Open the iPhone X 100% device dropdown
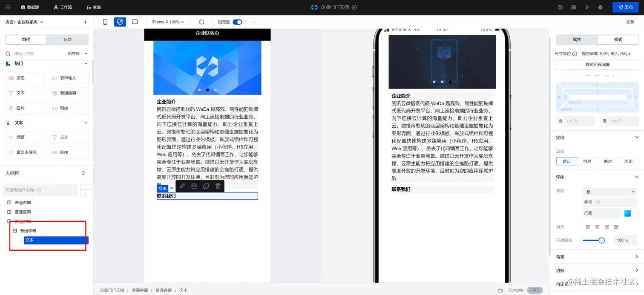This screenshot has height=295, width=644. point(168,22)
